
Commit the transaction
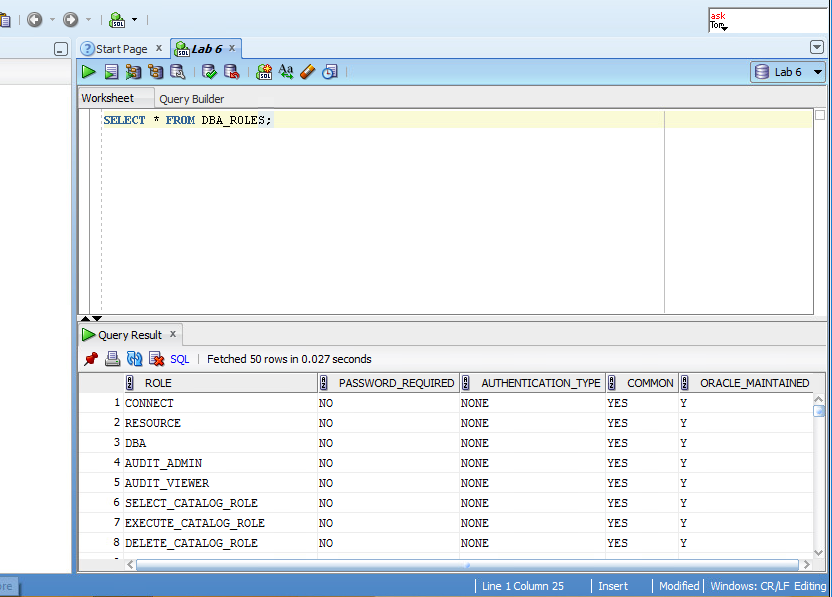tap(209, 71)
